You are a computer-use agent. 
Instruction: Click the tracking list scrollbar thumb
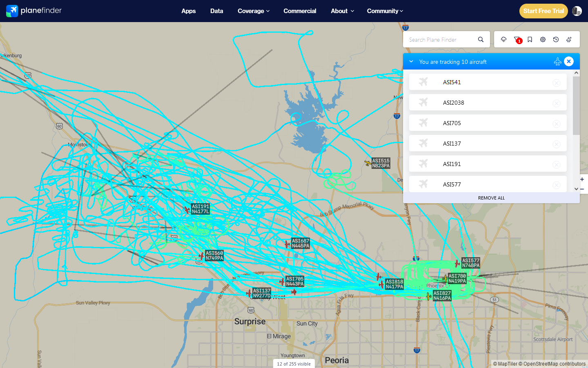(x=576, y=105)
